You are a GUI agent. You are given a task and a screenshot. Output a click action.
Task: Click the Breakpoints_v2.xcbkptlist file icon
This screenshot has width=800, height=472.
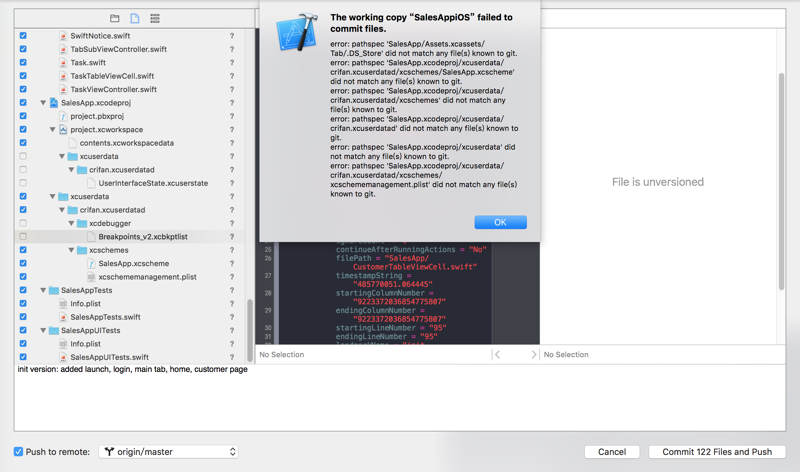pyautogui.click(x=91, y=237)
